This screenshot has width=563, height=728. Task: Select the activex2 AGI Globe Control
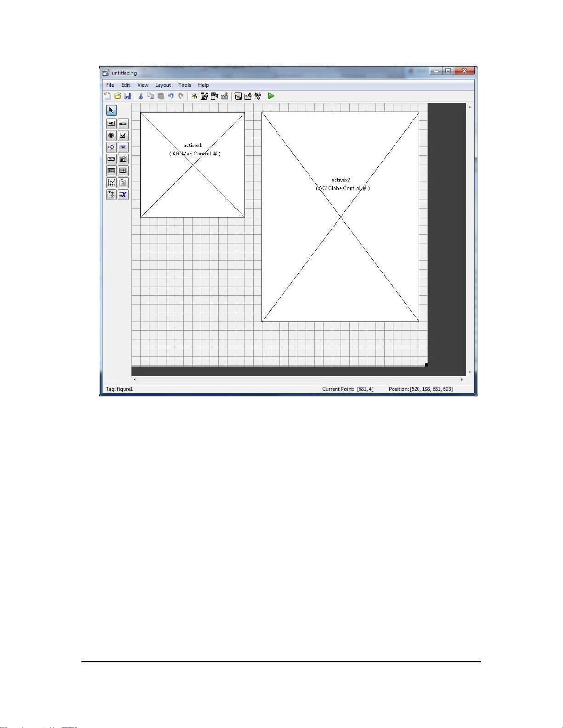[340, 253]
